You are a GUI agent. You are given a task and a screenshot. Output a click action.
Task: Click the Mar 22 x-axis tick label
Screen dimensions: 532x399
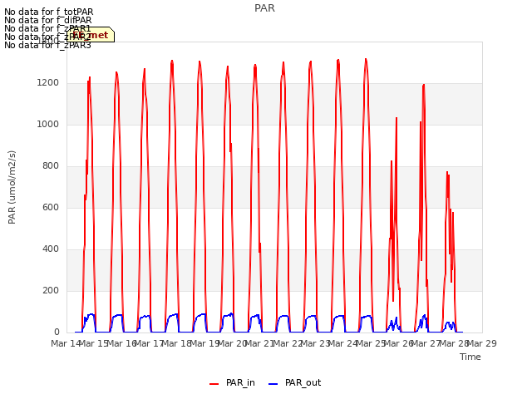tap(288, 343)
